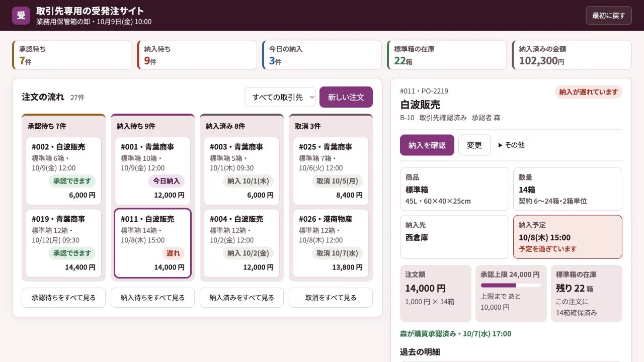Viewport: 644px width, 362px height.
Task: Open order card #002・白波販売
Action: [x=64, y=171]
